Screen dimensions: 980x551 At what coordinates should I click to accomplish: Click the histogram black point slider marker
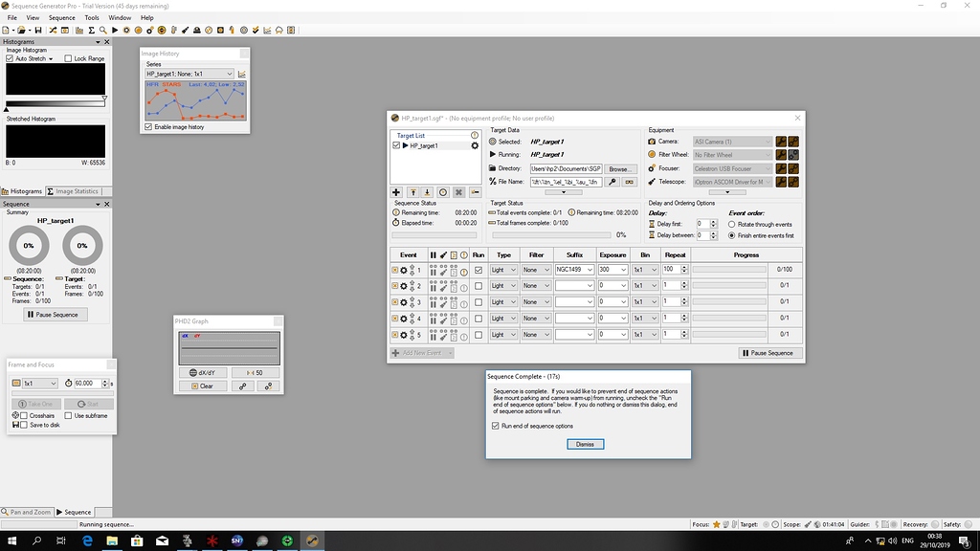7,109
